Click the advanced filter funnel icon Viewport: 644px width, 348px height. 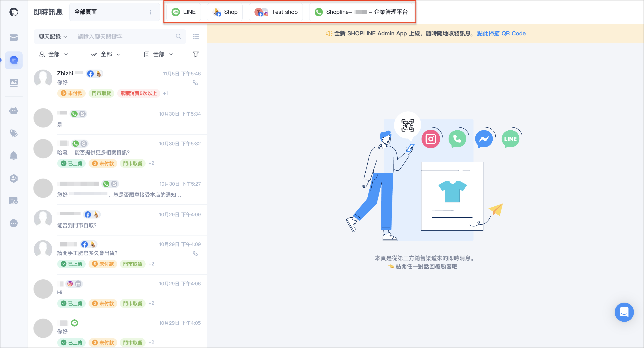(196, 54)
